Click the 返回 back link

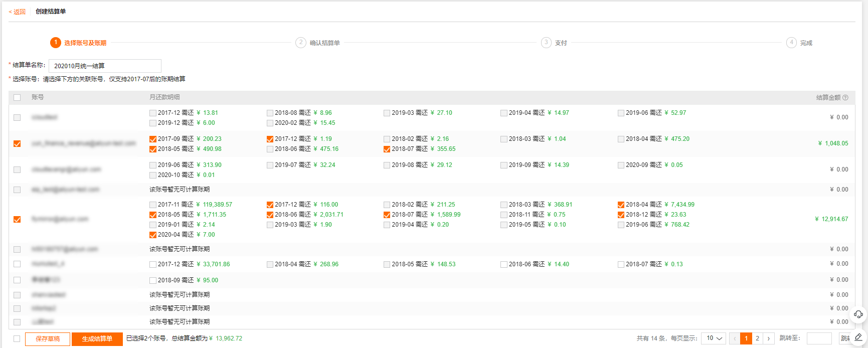(x=17, y=12)
